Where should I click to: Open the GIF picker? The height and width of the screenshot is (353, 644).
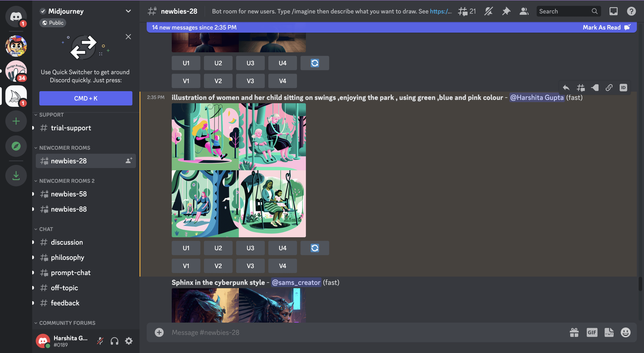coord(592,332)
